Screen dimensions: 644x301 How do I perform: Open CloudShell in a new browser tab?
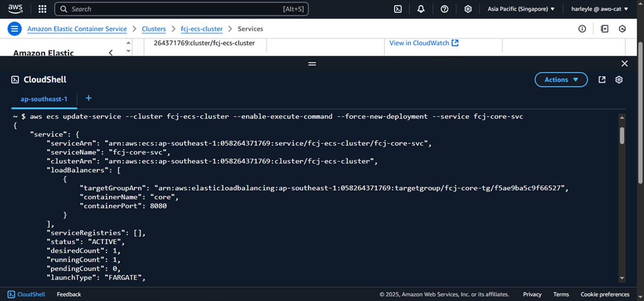coord(602,80)
